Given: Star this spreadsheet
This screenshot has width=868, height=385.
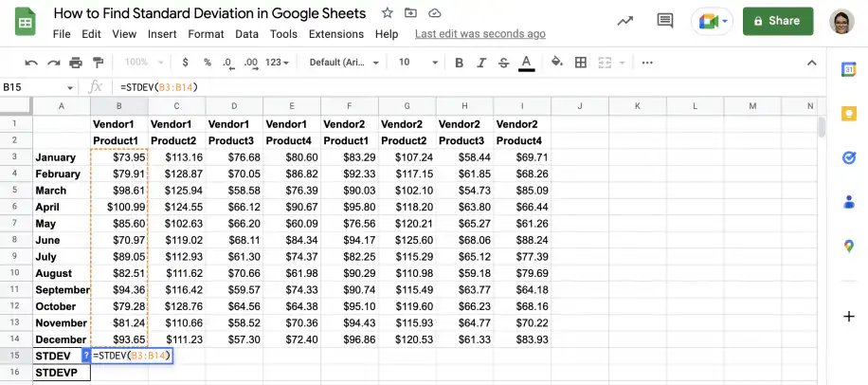Looking at the screenshot, I should [x=388, y=13].
